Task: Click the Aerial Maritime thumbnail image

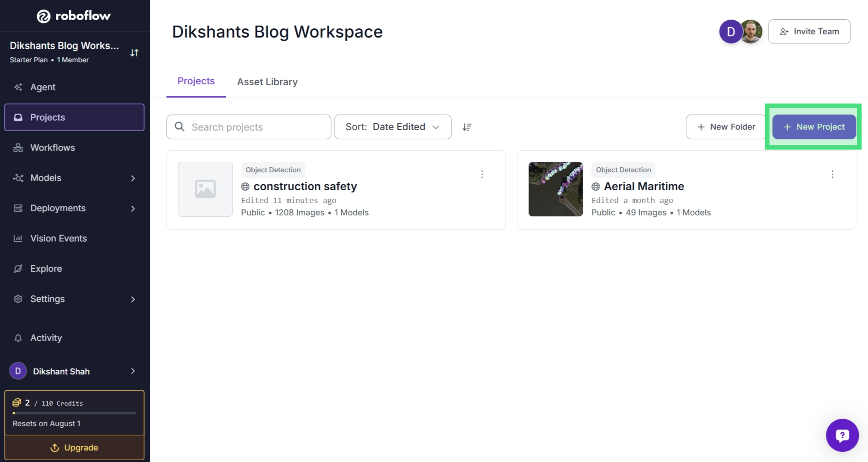Action: tap(556, 189)
